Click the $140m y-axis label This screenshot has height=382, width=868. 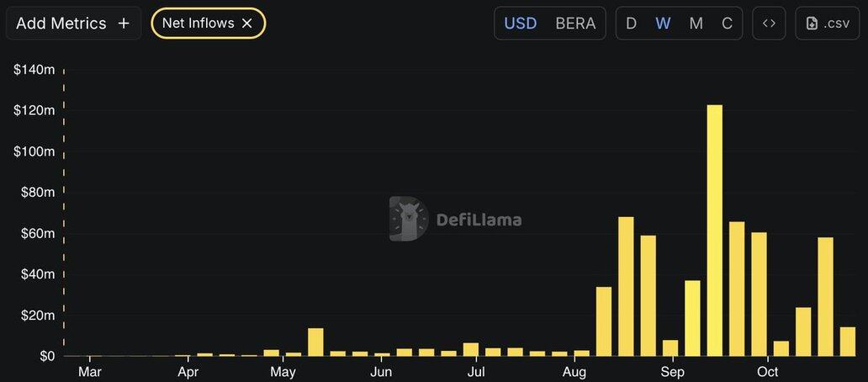pyautogui.click(x=34, y=70)
